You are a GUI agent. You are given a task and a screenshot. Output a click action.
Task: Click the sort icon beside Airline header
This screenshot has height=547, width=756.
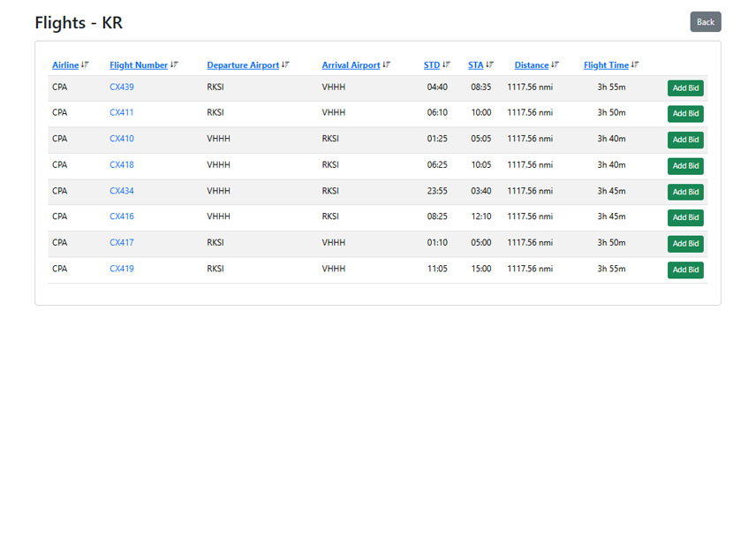86,65
